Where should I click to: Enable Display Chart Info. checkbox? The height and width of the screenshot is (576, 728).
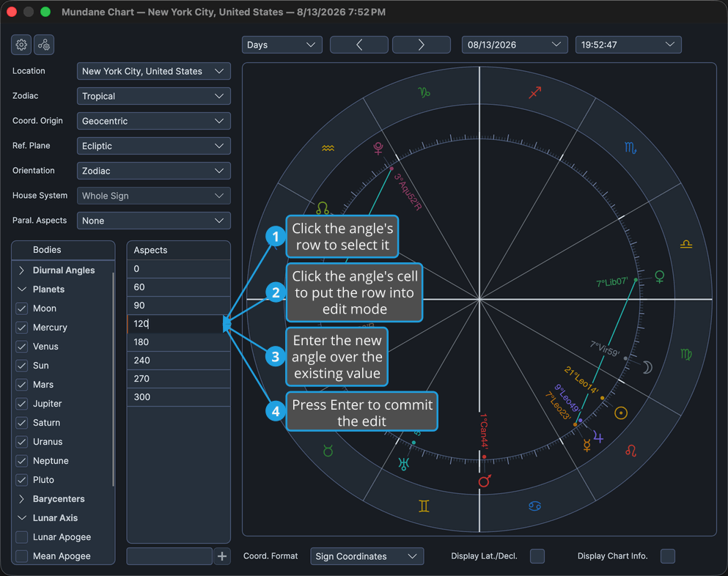pos(668,556)
